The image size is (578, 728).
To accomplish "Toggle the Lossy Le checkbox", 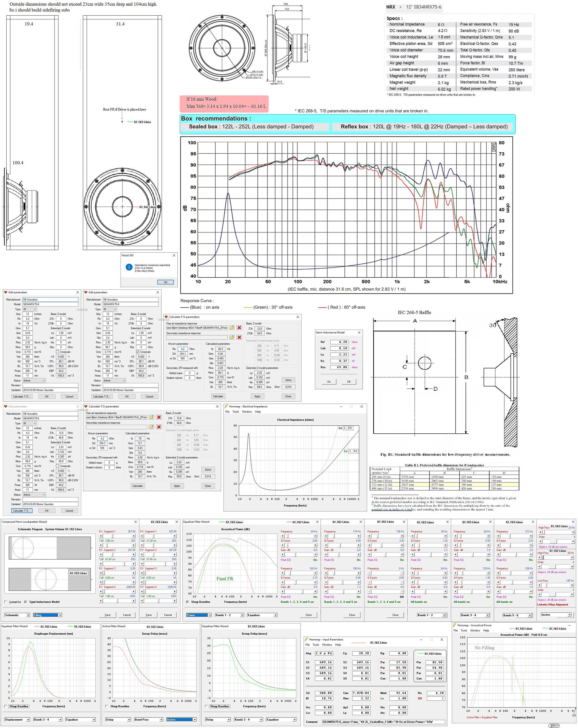I will (x=6, y=602).
